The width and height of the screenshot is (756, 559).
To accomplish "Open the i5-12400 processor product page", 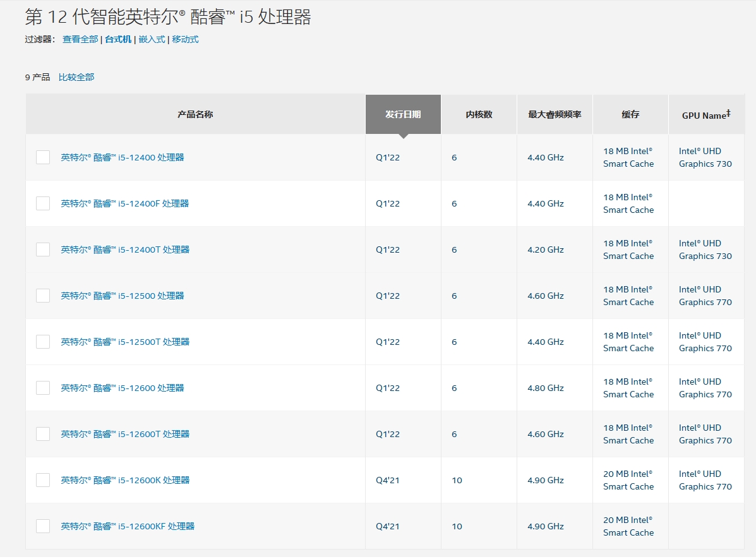I will click(124, 157).
